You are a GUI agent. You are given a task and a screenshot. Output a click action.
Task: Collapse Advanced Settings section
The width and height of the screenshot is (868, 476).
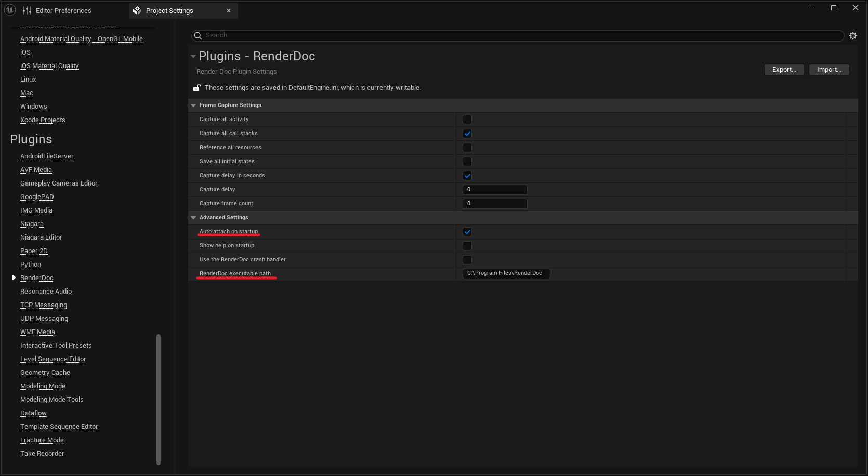click(x=193, y=218)
